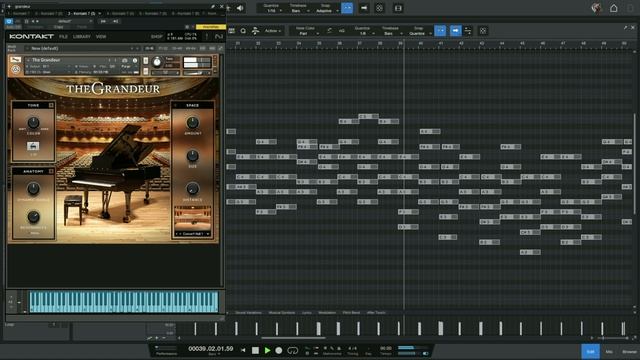Click the NI logo in Kontakt header

pyautogui.click(x=219, y=37)
